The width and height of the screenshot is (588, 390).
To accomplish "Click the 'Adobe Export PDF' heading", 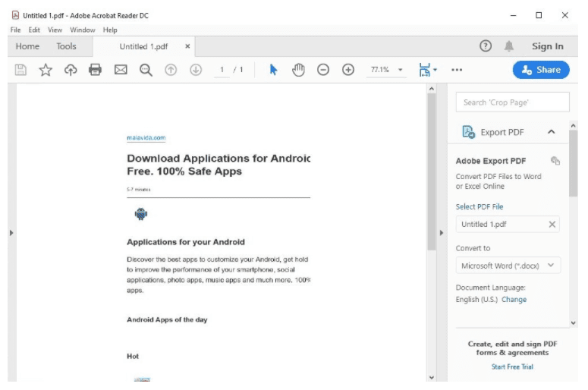I will [x=490, y=161].
